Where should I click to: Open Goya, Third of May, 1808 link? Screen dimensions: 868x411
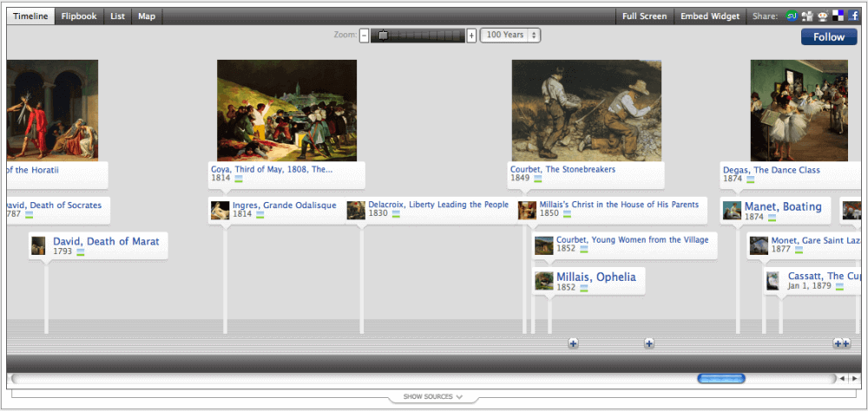[x=272, y=169]
